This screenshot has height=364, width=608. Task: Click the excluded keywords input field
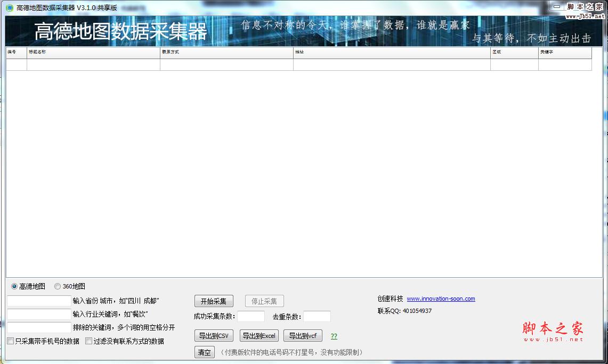point(39,328)
